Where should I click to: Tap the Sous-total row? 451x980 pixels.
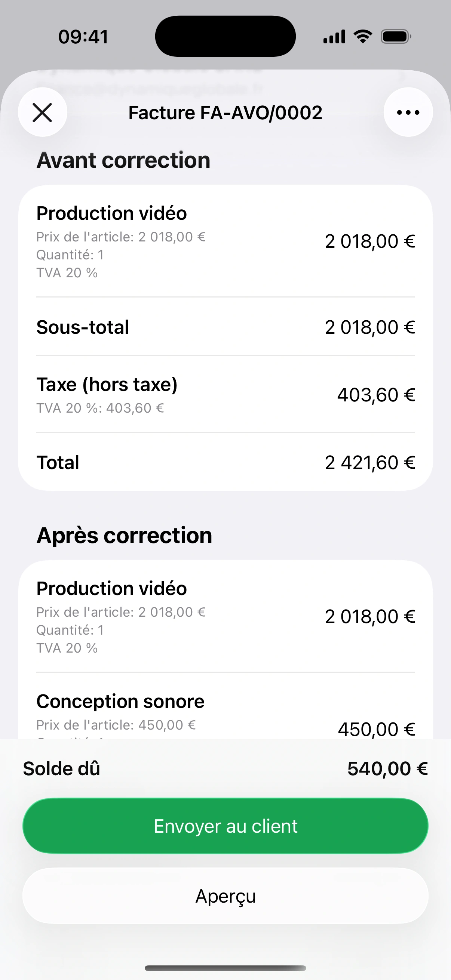(225, 327)
